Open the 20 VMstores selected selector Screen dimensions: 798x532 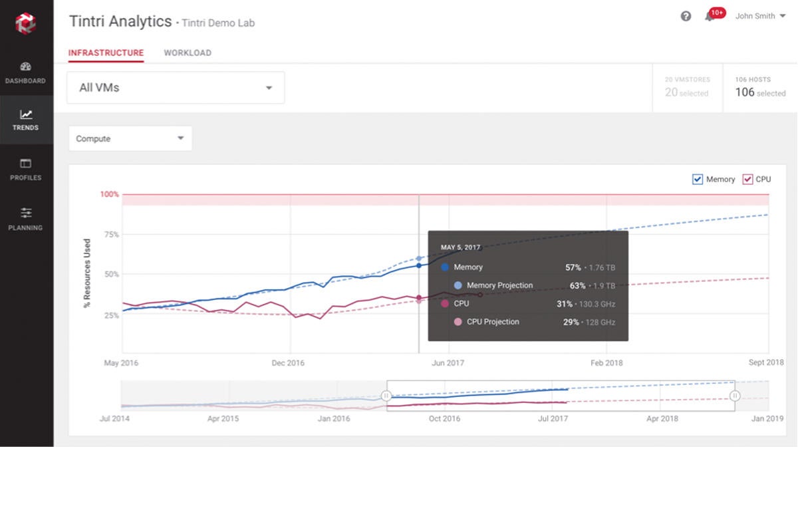[x=686, y=88]
